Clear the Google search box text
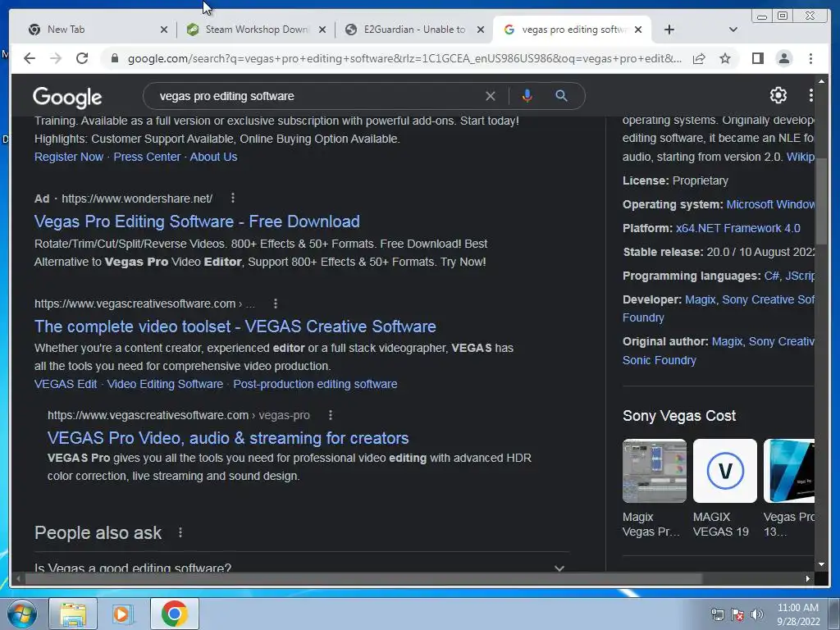840x630 pixels. (491, 96)
